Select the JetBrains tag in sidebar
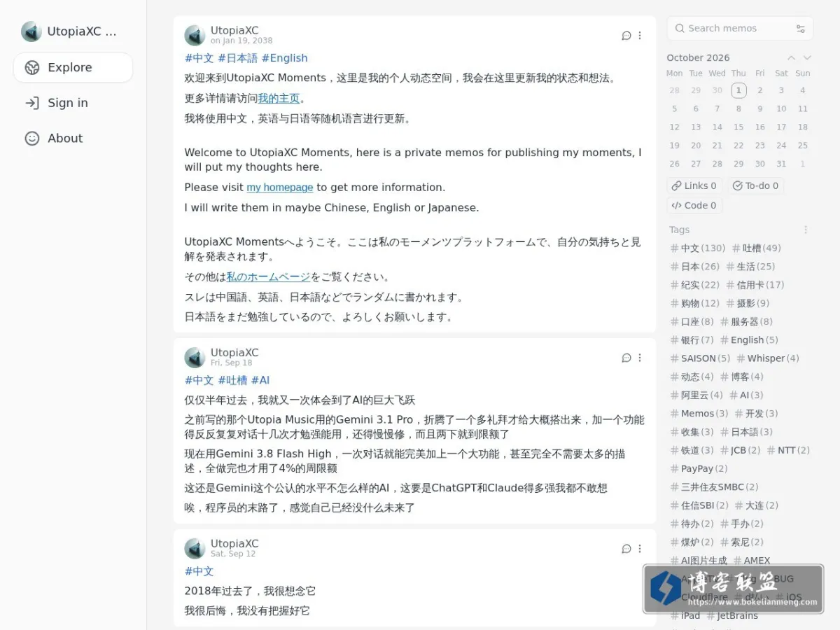The image size is (840, 630). pyautogui.click(x=732, y=616)
